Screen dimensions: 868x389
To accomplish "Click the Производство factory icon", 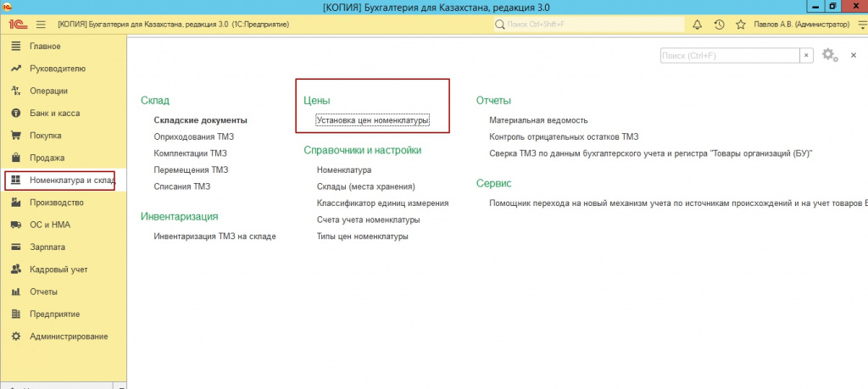I will (x=16, y=203).
